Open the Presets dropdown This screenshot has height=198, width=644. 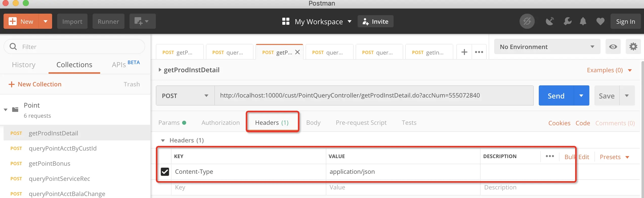pos(614,157)
